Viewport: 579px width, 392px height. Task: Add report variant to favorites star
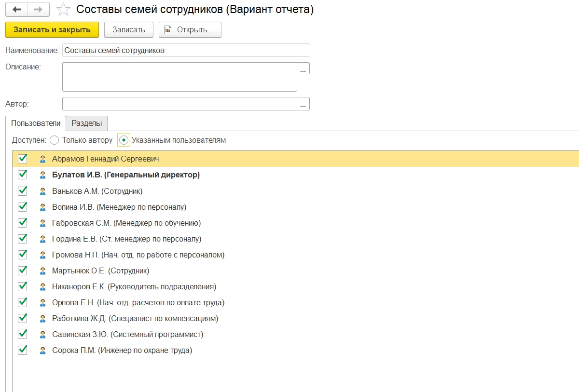click(63, 10)
